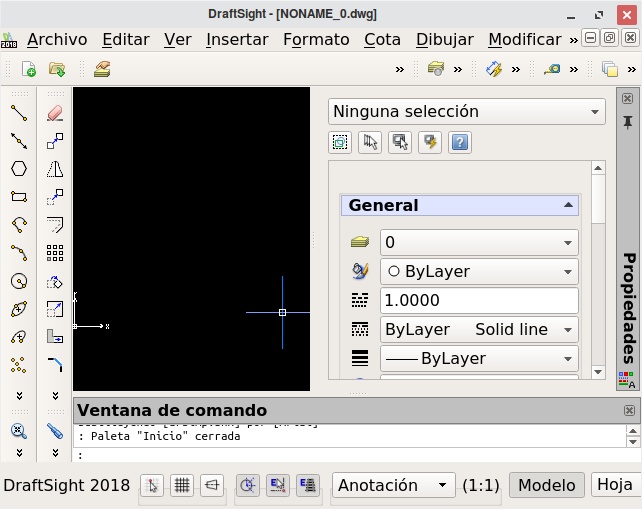Click the Zoom magnifier icon

(x=19, y=431)
